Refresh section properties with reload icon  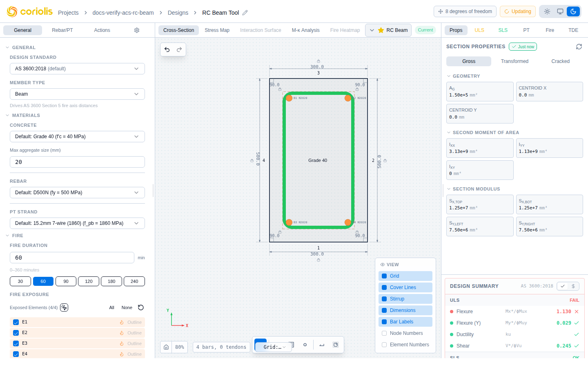point(579,47)
